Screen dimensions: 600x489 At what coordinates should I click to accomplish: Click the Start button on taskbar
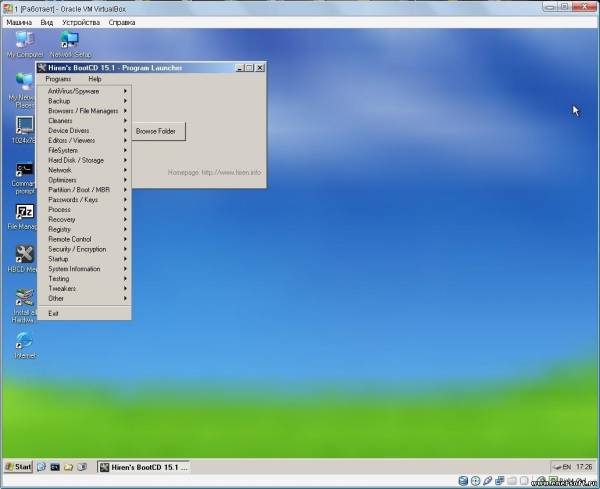[x=18, y=467]
